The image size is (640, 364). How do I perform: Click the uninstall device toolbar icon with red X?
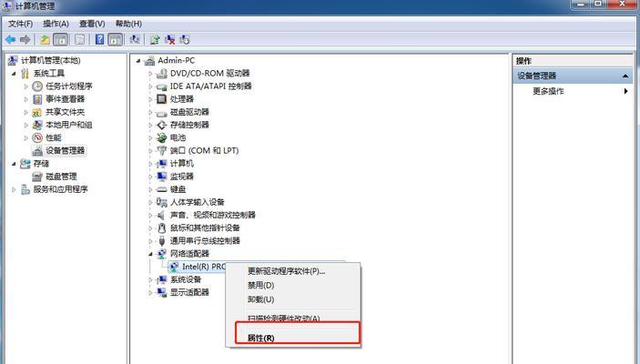tap(169, 39)
